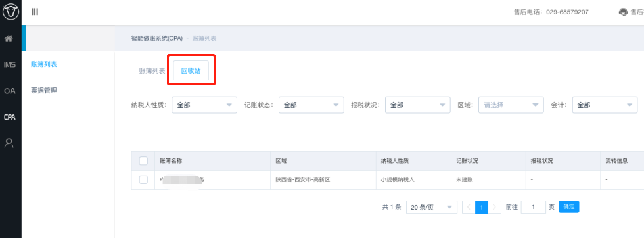The image size is (644, 238).
Task: Open the 记账状态 dropdown
Action: click(x=311, y=105)
